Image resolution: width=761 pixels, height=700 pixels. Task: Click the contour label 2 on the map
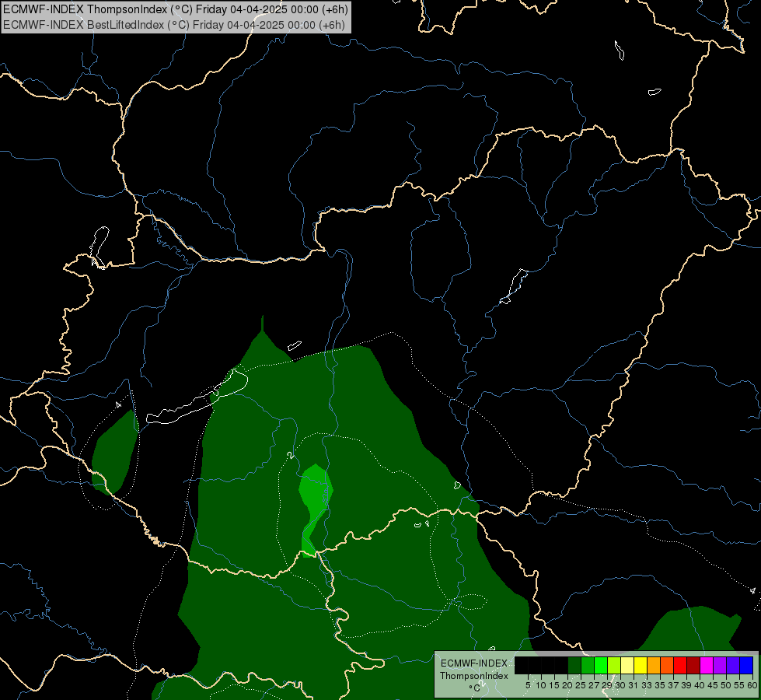(x=291, y=455)
